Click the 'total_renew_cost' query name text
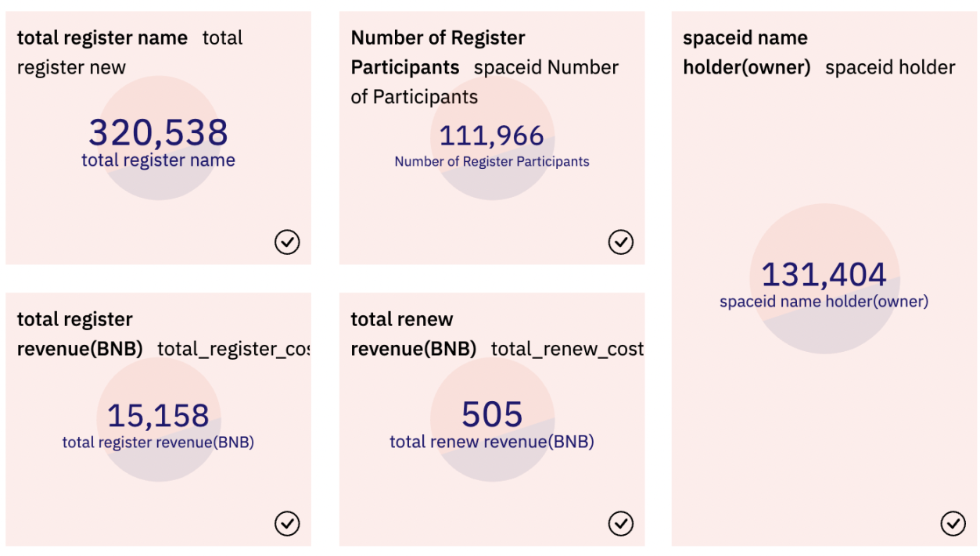 567,349
